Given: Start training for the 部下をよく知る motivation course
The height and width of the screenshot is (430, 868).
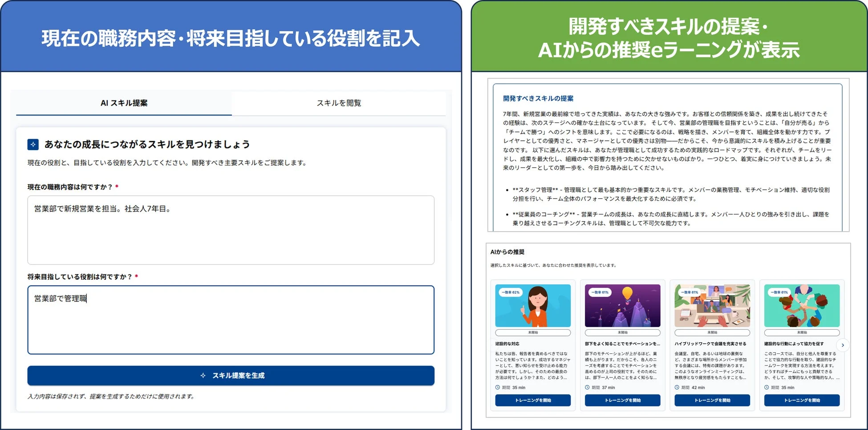Looking at the screenshot, I should [x=622, y=400].
